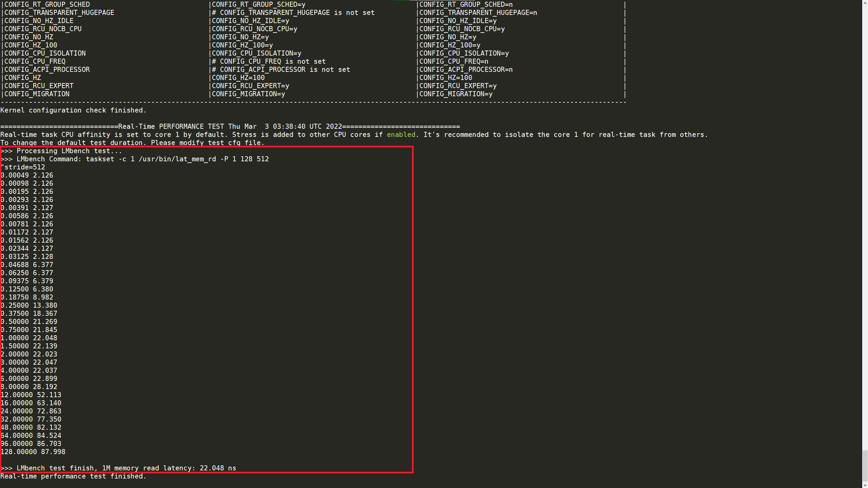The image size is (868, 488).
Task: Click 'Kernel configuration check finished.' text
Action: click(x=73, y=110)
